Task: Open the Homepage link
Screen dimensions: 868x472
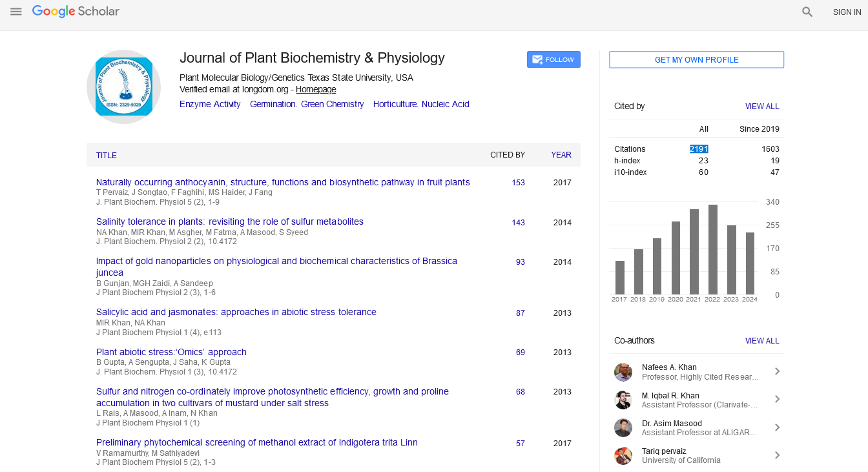Action: (x=316, y=90)
